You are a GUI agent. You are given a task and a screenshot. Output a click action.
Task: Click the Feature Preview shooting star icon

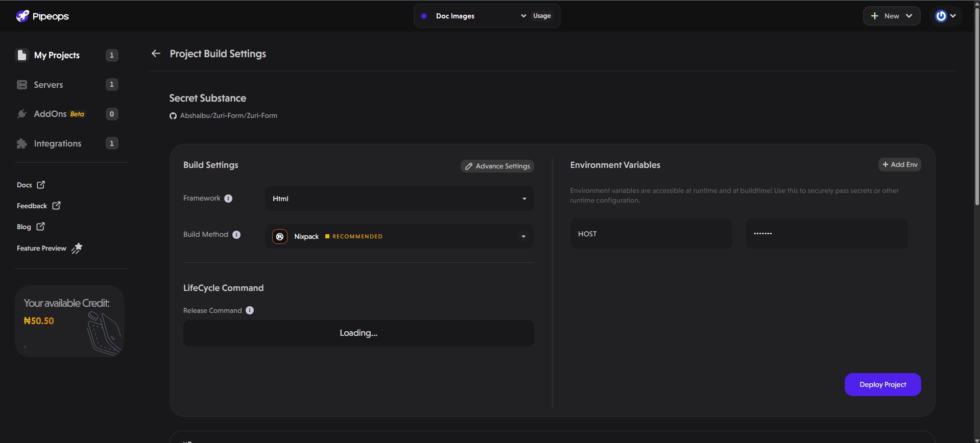[x=77, y=248]
